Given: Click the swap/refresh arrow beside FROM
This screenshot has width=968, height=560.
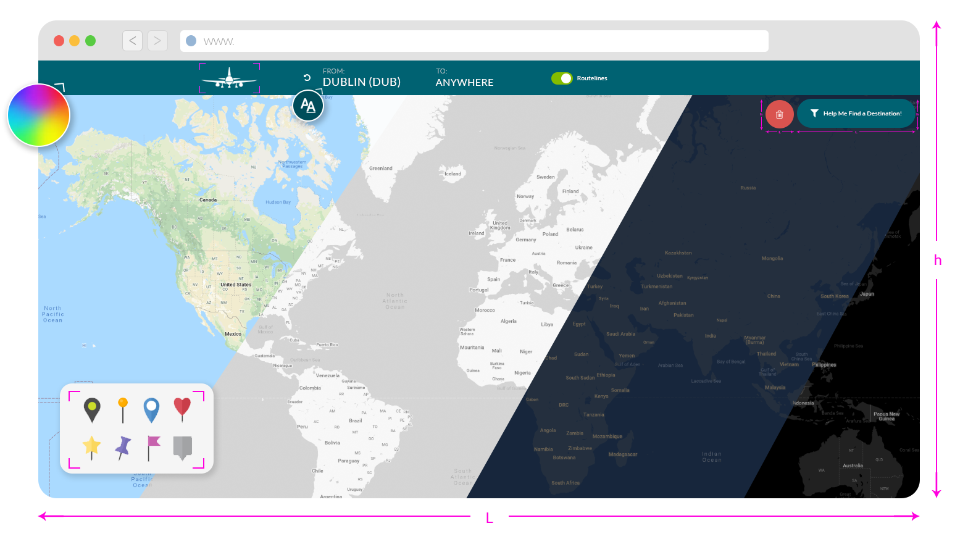Looking at the screenshot, I should (x=307, y=78).
